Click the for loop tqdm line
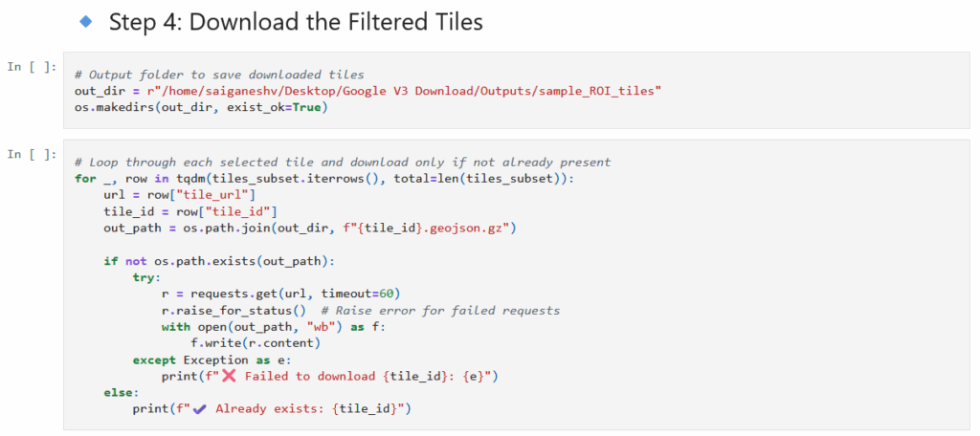980x436 pixels. (x=323, y=179)
